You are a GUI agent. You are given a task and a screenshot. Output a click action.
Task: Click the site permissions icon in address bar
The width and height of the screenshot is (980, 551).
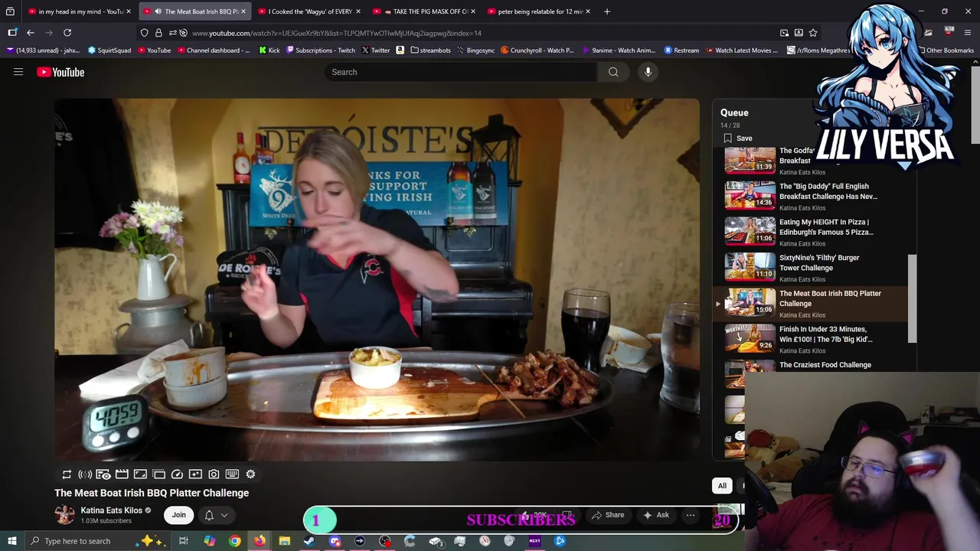[173, 33]
